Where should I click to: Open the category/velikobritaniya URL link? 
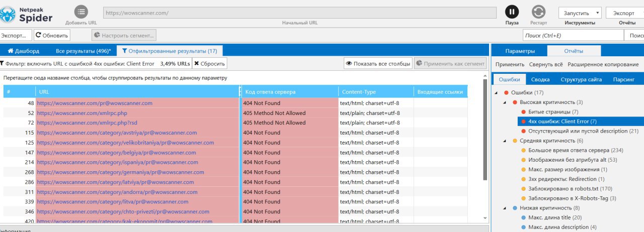(x=125, y=143)
